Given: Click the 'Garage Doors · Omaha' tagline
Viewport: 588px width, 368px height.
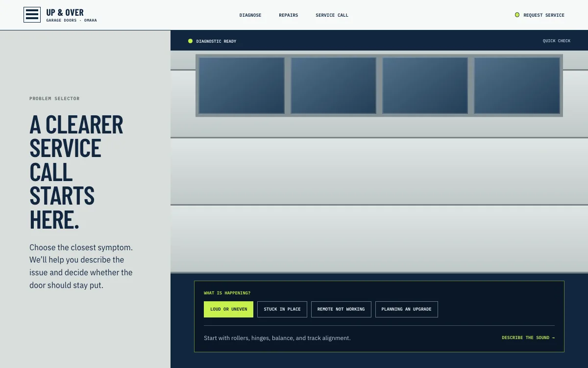Looking at the screenshot, I should coord(72,21).
